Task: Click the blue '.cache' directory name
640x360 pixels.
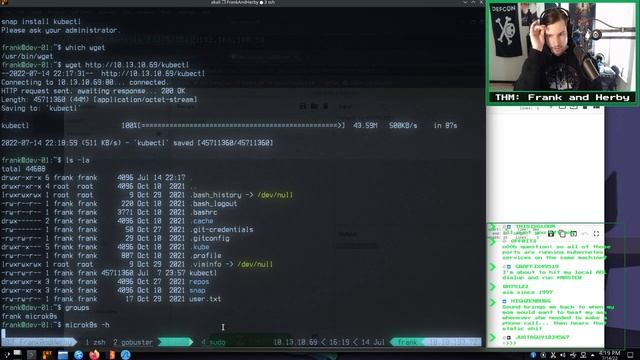Action: pyautogui.click(x=201, y=221)
